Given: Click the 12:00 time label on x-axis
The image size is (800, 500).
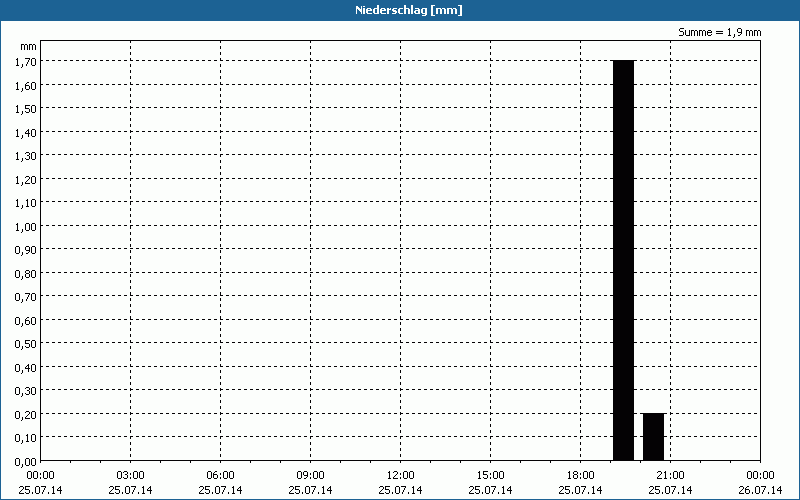Looking at the screenshot, I should tap(401, 476).
